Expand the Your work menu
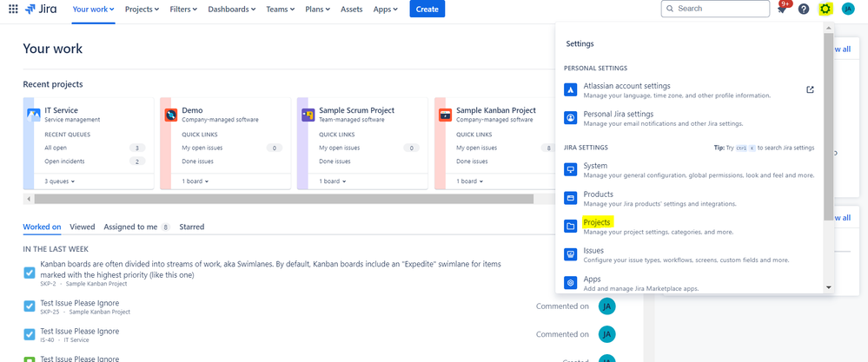This screenshot has width=868, height=362. pos(94,10)
